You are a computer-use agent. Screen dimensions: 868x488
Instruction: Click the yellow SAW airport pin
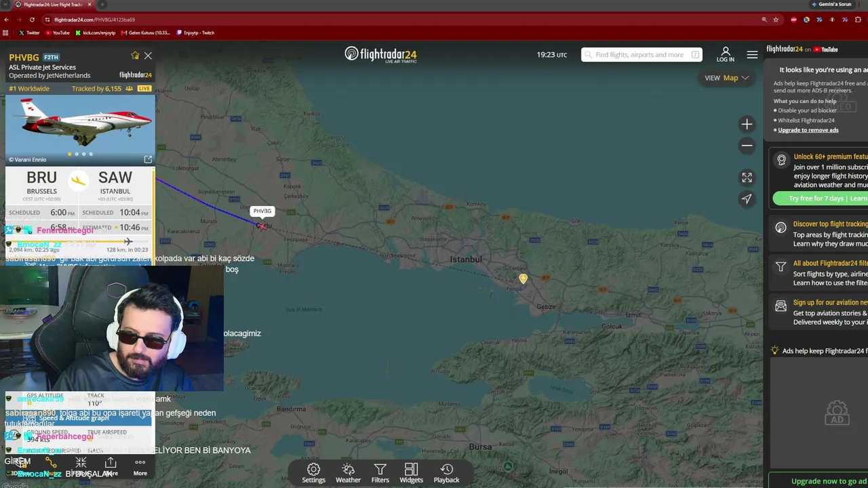pos(523,278)
